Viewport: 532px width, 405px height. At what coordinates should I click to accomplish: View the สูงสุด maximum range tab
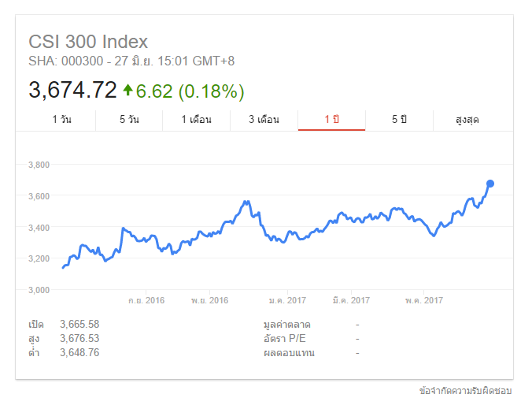click(467, 120)
